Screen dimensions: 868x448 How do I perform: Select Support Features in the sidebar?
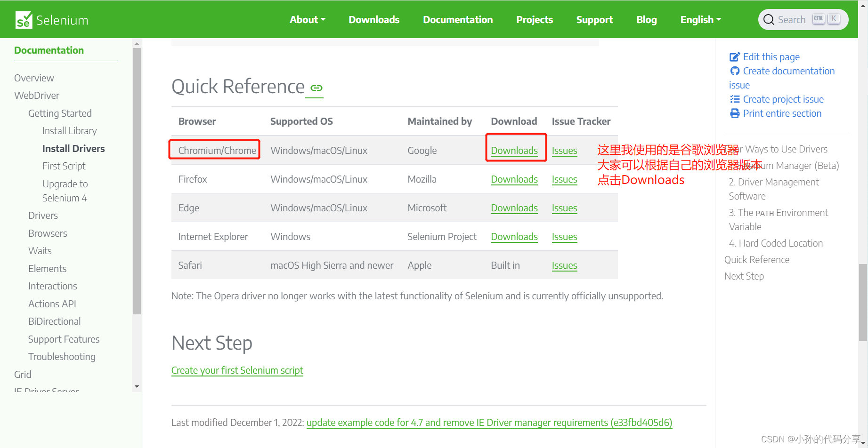tap(64, 339)
